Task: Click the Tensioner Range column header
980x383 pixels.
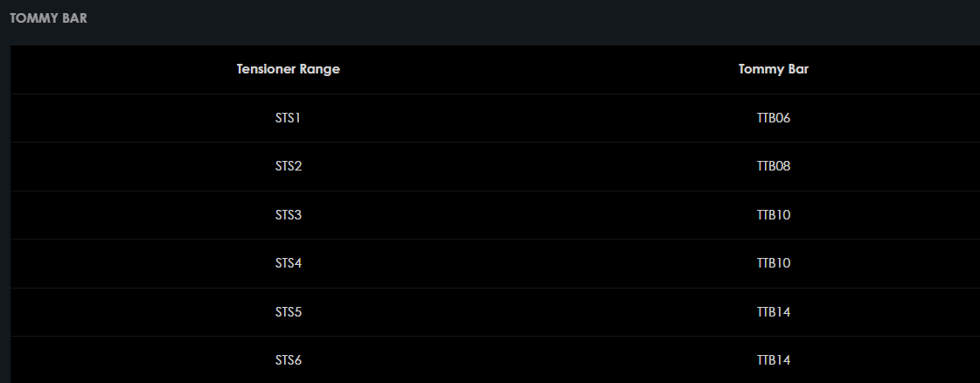Action: click(288, 70)
